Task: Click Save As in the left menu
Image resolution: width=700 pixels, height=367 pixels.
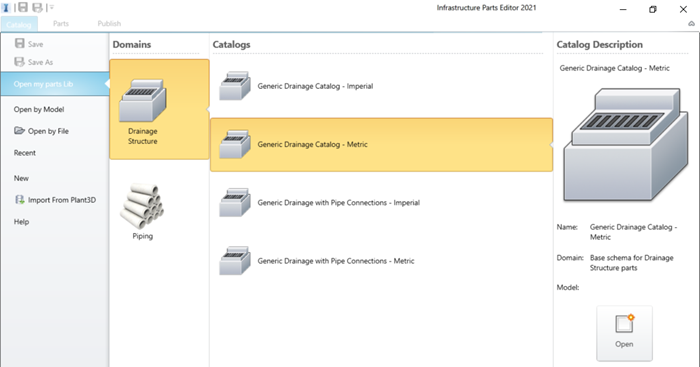Action: (34, 62)
